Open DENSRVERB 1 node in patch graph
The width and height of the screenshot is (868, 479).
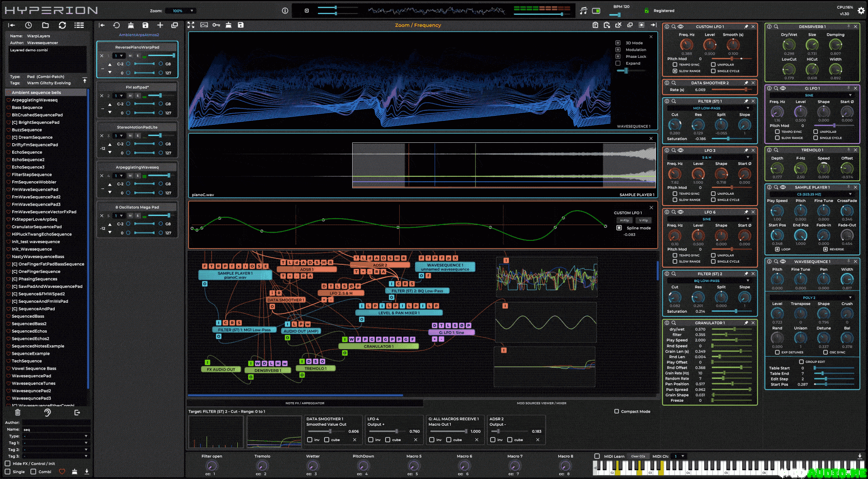(268, 370)
